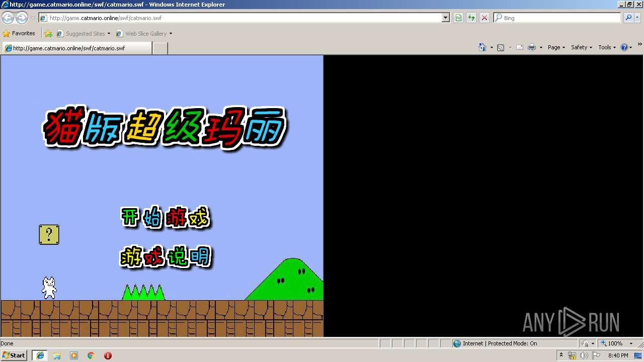The width and height of the screenshot is (644, 362).
Task: Open the Safety menu
Action: tap(582, 47)
